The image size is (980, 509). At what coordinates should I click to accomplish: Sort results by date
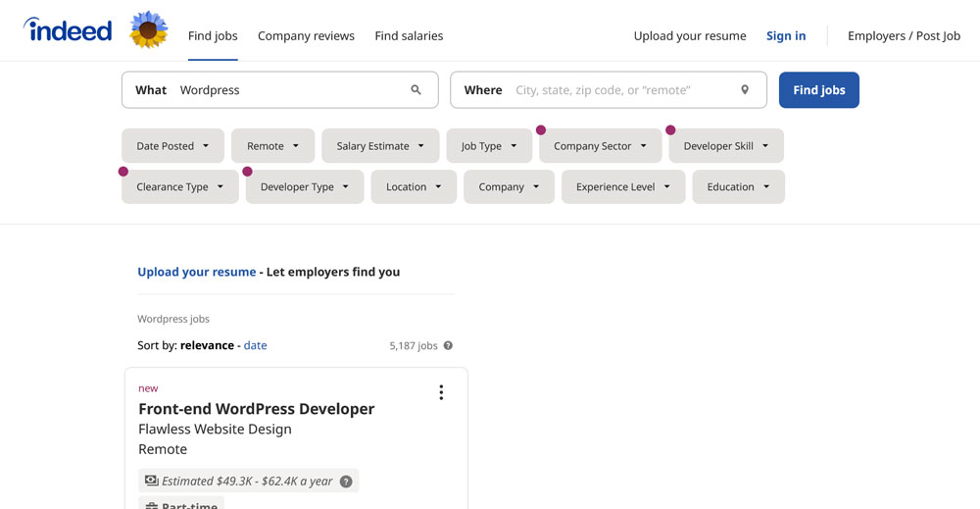click(255, 345)
